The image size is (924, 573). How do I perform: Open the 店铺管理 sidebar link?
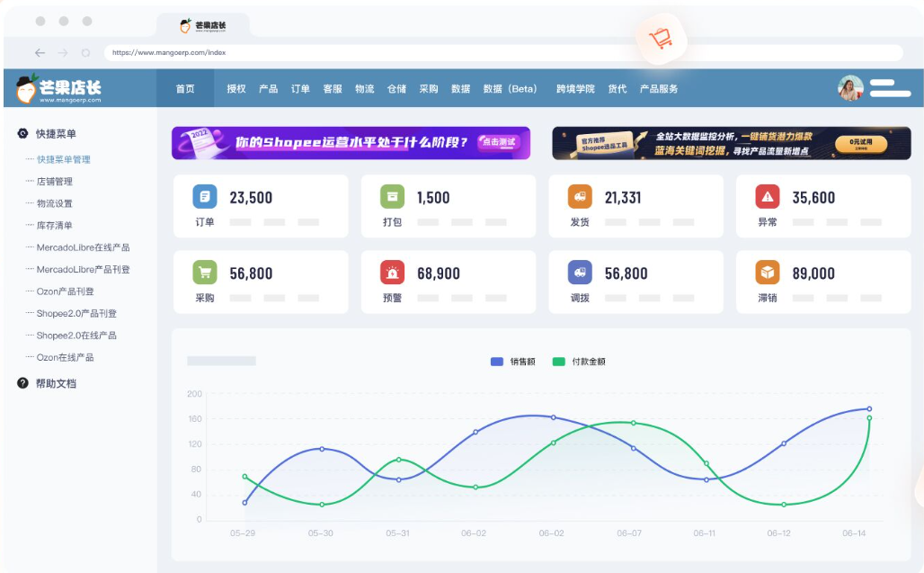[x=55, y=182]
